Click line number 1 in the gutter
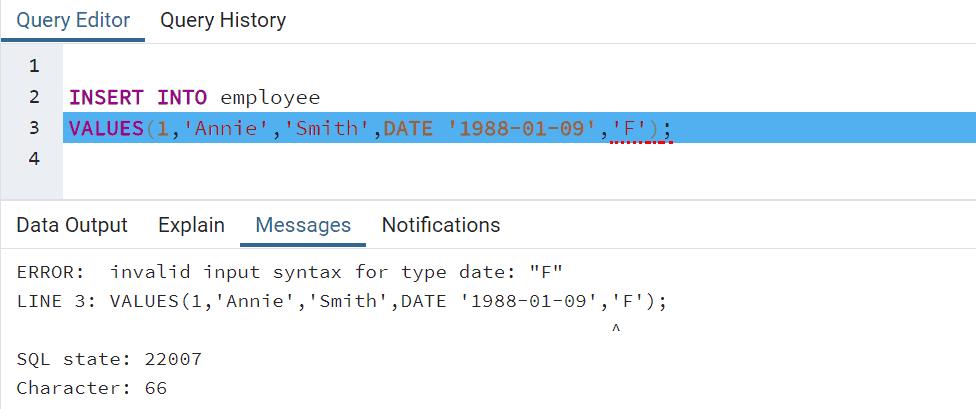 pos(34,67)
